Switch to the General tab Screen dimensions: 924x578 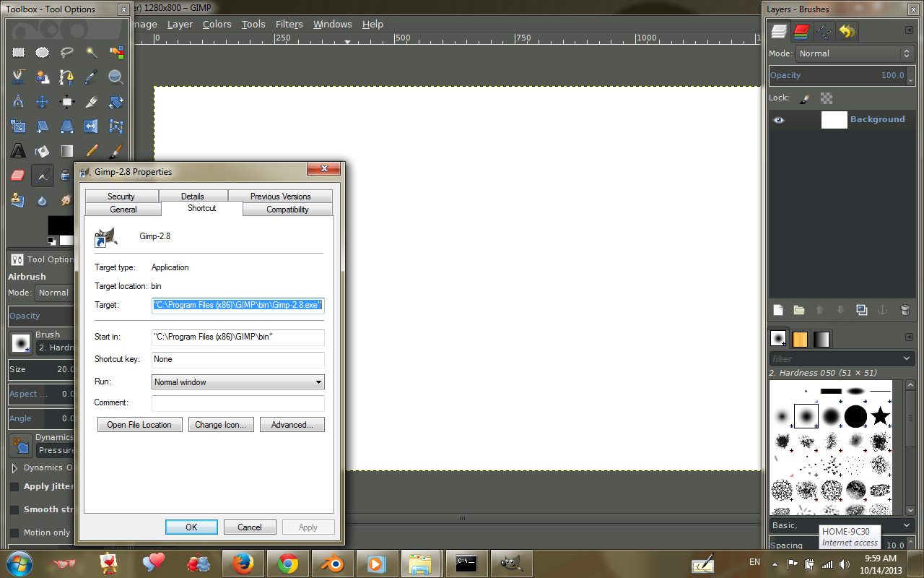click(123, 209)
